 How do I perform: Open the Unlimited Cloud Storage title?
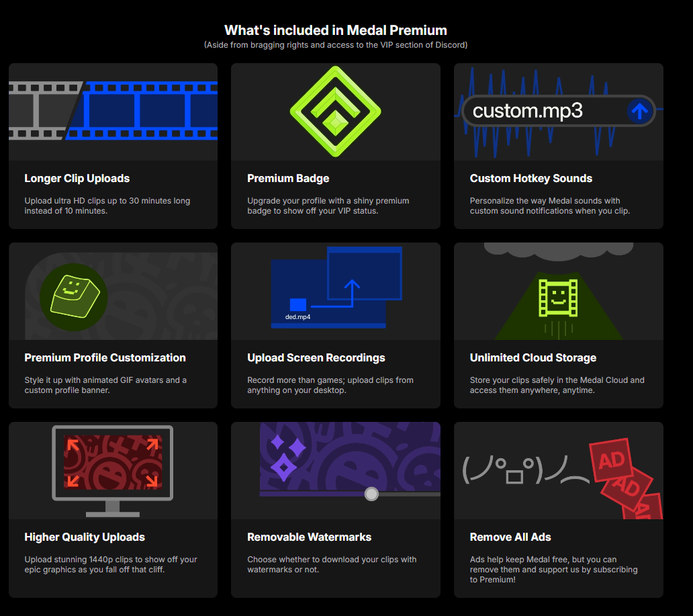(533, 358)
